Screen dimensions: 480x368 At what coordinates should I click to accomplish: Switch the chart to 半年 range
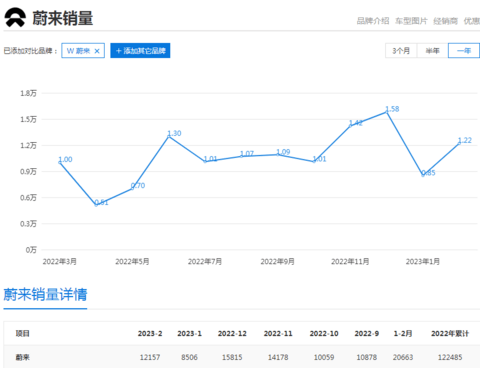click(432, 51)
